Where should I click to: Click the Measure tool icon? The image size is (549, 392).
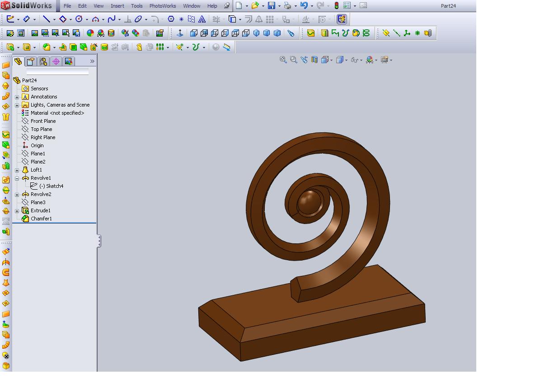226,47
